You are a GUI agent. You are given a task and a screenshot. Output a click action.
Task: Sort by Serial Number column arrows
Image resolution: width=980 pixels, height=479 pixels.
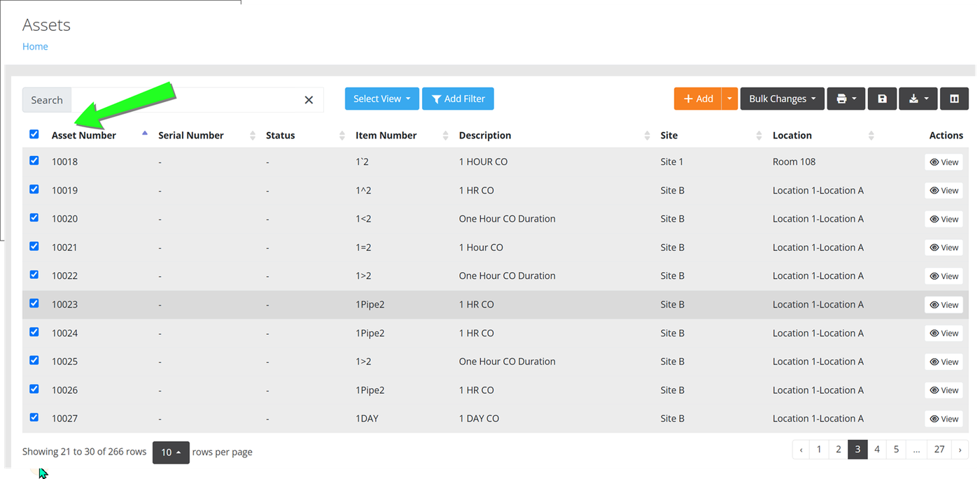click(x=253, y=136)
